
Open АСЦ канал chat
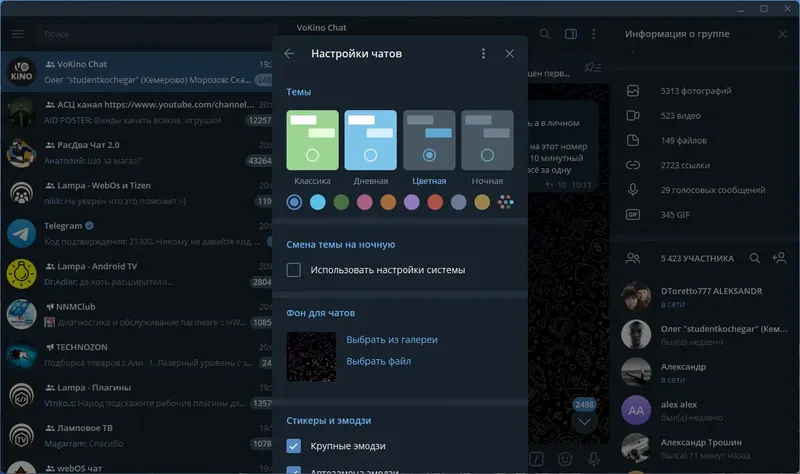click(137, 112)
